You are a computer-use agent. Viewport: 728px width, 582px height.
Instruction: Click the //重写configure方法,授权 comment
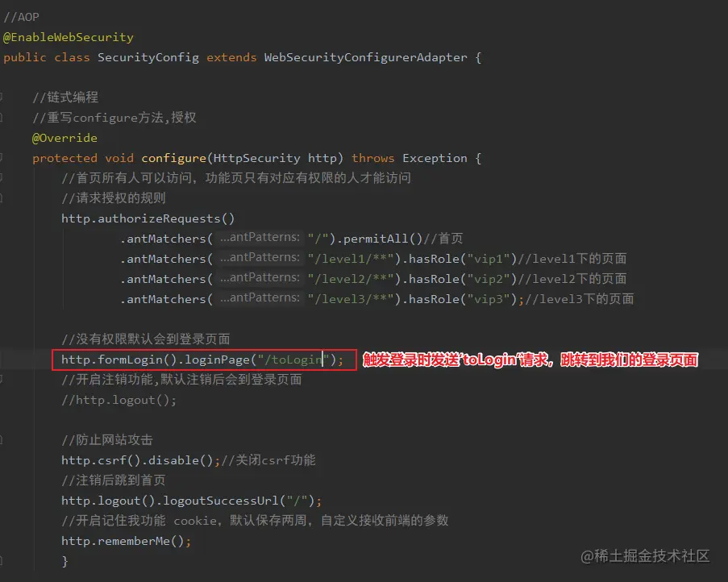pyautogui.click(x=114, y=118)
